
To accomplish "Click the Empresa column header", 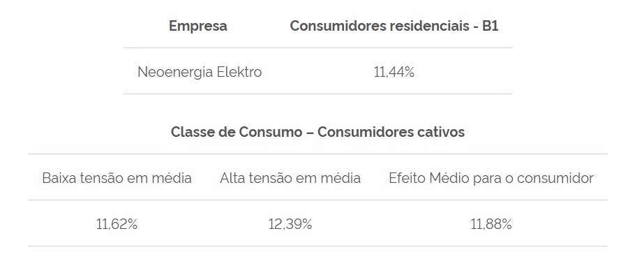I will [x=197, y=26].
